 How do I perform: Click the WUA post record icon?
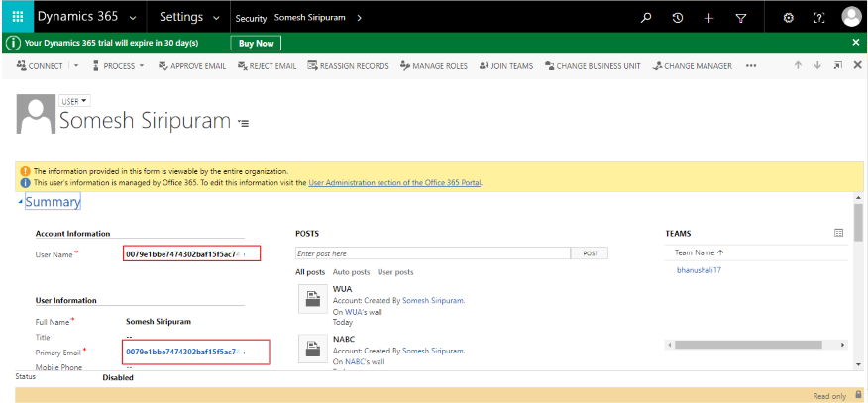pyautogui.click(x=312, y=298)
